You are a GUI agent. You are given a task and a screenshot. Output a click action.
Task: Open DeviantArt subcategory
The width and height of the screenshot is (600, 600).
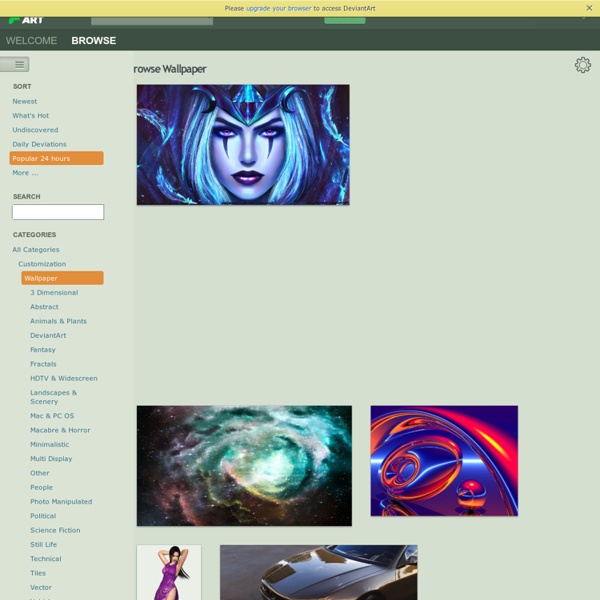click(48, 336)
